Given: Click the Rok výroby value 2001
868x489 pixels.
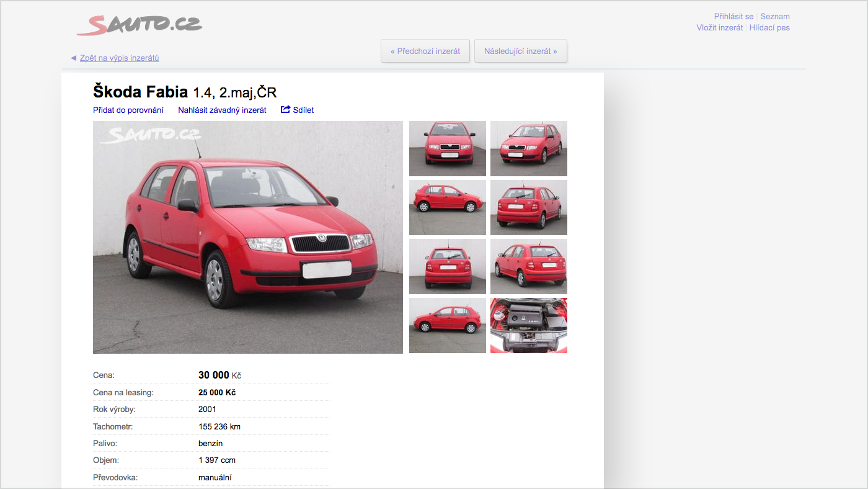Looking at the screenshot, I should [x=207, y=410].
